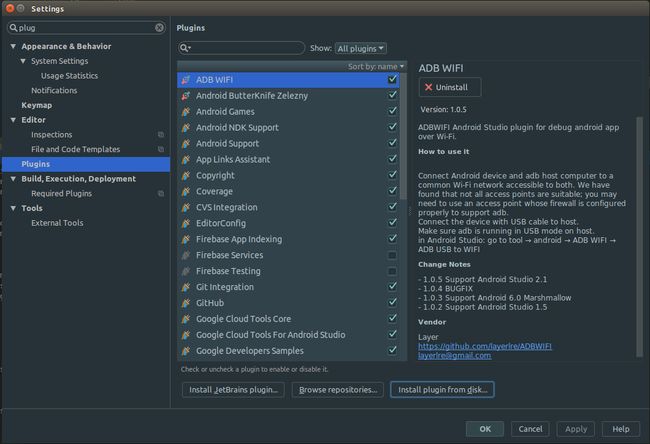
Task: Click the CVS Integration plugin icon
Action: click(186, 207)
